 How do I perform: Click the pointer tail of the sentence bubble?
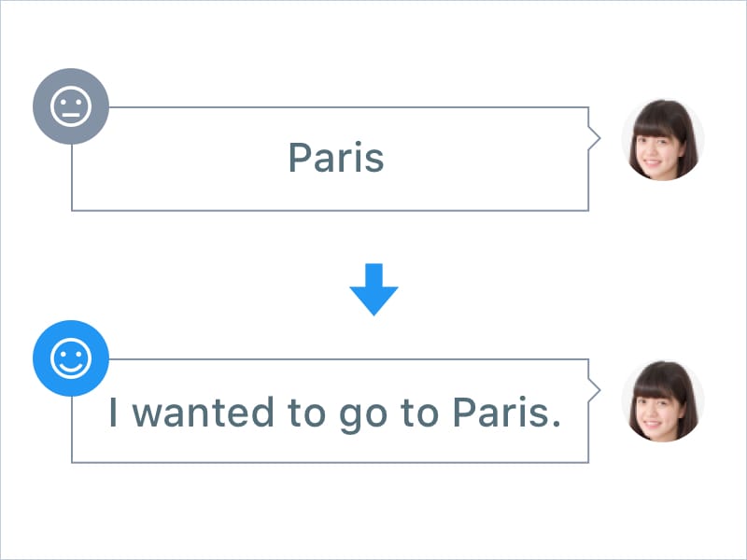point(594,390)
